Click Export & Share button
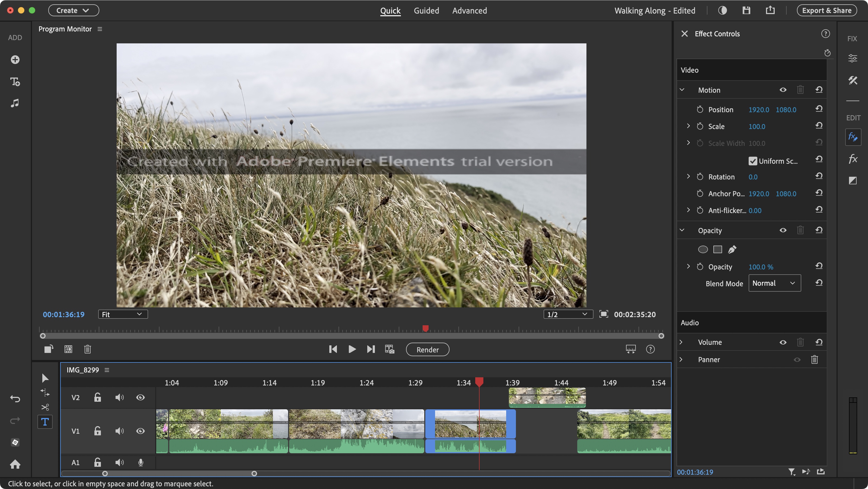The height and width of the screenshot is (489, 868). pos(826,11)
